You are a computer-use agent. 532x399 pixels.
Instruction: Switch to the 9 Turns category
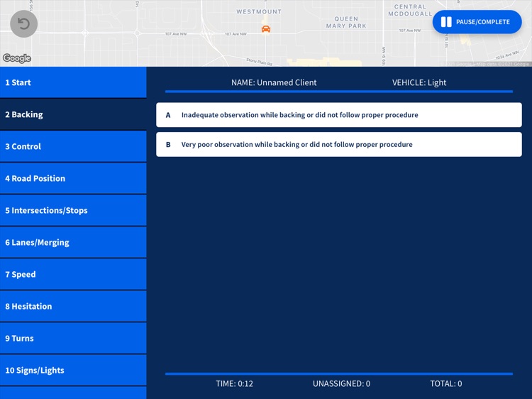(73, 338)
